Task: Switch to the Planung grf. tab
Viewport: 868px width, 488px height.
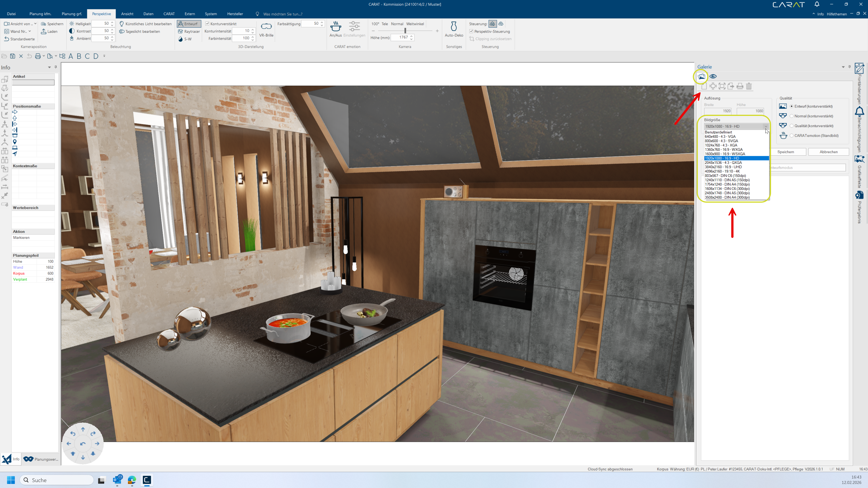Action: [x=72, y=14]
